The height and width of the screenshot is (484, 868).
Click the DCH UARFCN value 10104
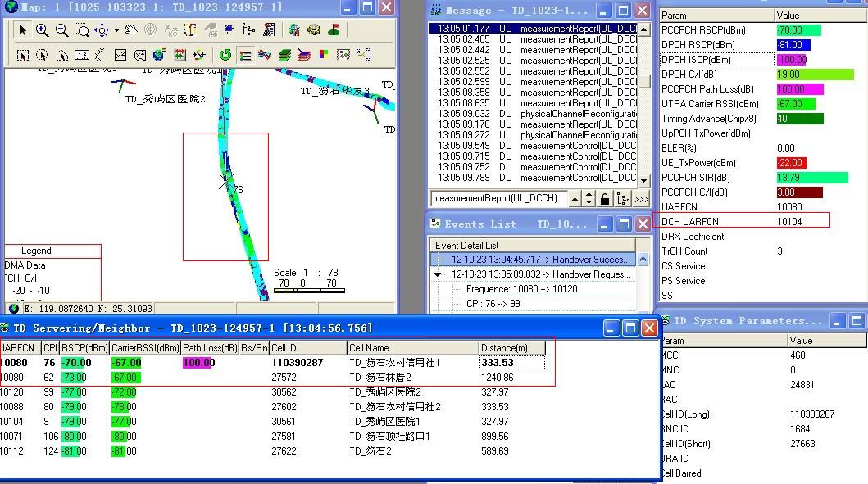[789, 222]
